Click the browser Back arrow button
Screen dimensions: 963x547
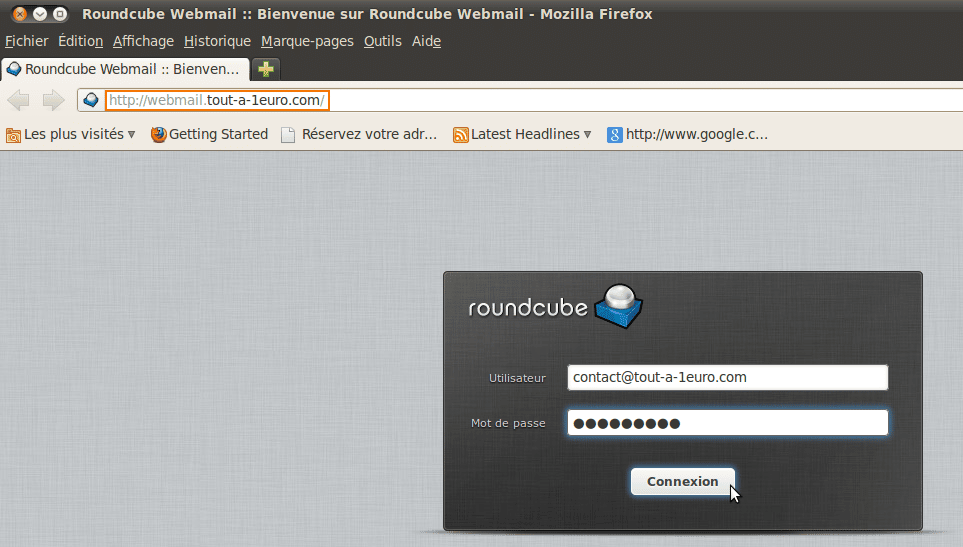[x=18, y=100]
